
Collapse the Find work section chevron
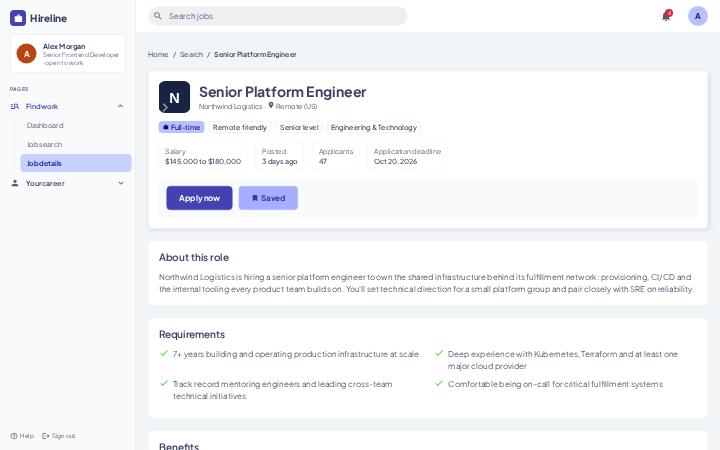(120, 106)
